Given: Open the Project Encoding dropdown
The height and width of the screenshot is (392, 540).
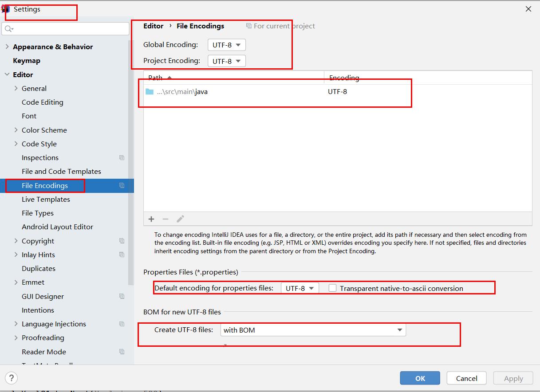Looking at the screenshot, I should click(226, 61).
